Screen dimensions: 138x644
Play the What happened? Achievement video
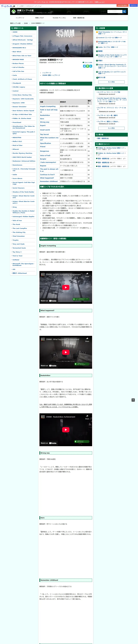tap(66, 352)
